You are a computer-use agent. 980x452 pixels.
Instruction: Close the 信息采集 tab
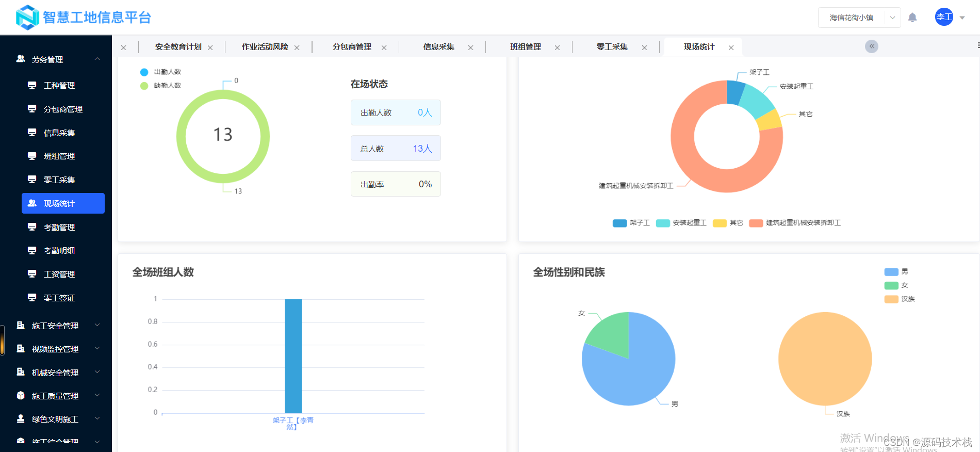[471, 47]
